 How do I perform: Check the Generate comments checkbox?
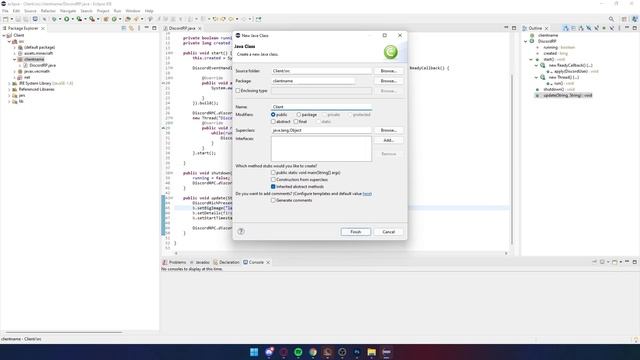(273, 200)
